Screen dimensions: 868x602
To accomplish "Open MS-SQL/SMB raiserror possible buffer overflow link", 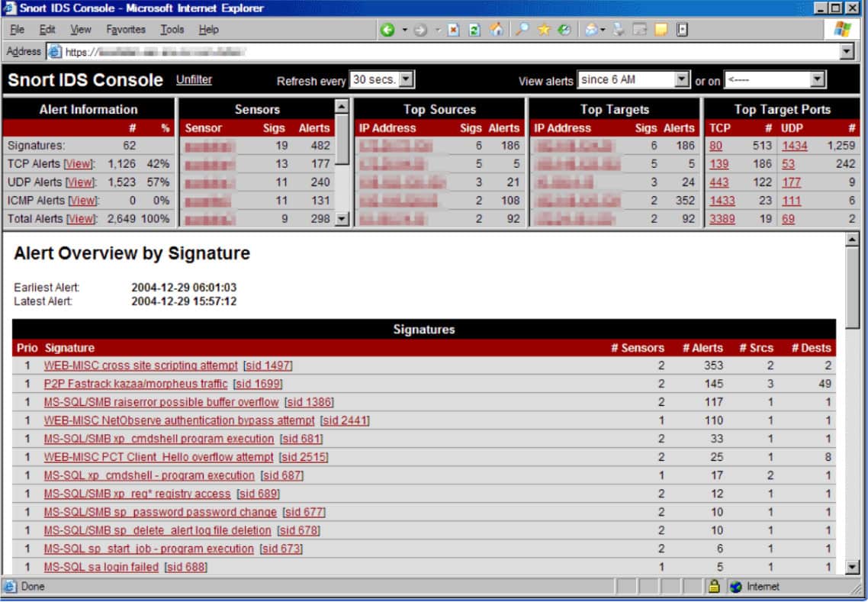I will point(161,402).
